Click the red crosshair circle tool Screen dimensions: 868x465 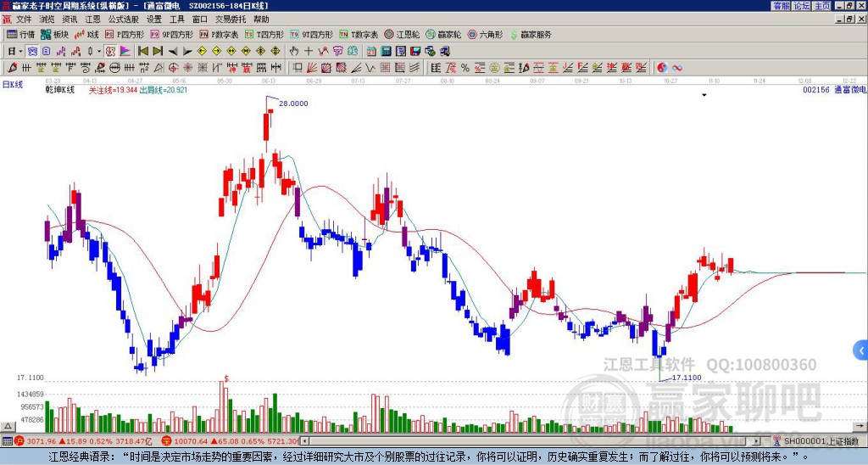coord(173,68)
